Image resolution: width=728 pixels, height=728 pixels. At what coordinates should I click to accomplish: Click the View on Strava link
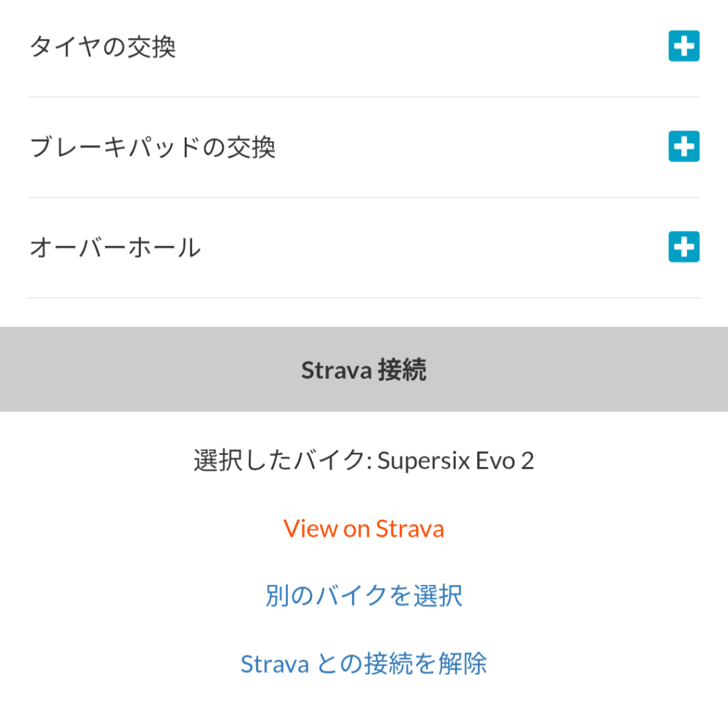coord(364,528)
